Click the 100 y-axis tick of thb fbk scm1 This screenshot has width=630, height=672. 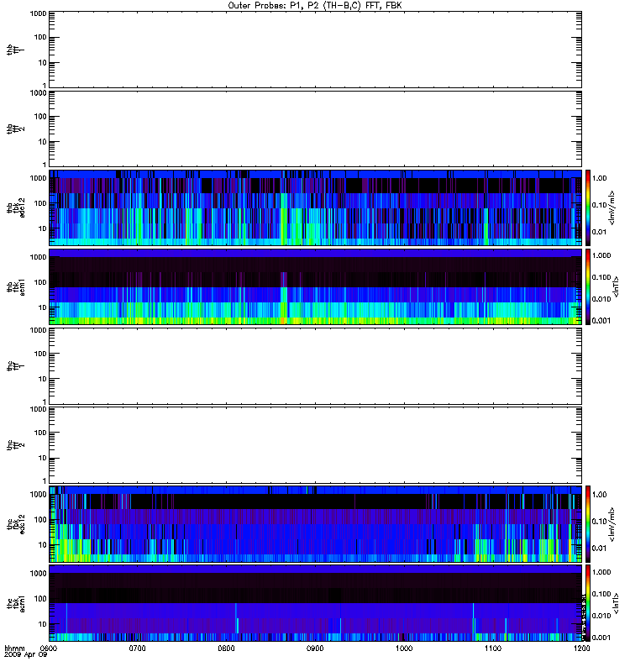click(x=40, y=282)
